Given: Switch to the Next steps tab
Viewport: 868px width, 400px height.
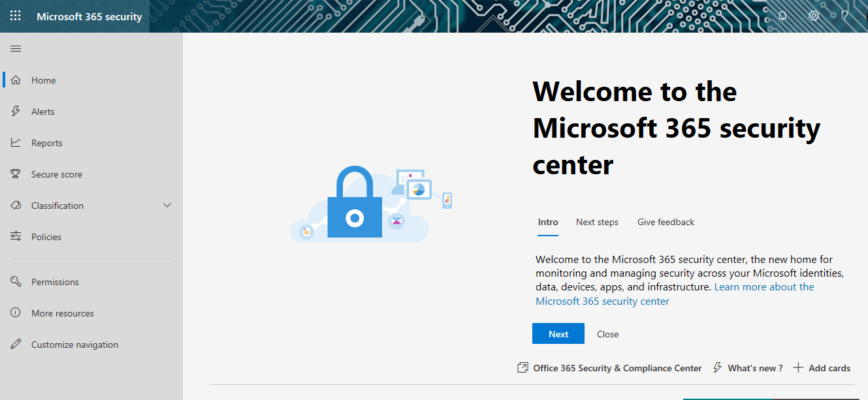Looking at the screenshot, I should [597, 223].
